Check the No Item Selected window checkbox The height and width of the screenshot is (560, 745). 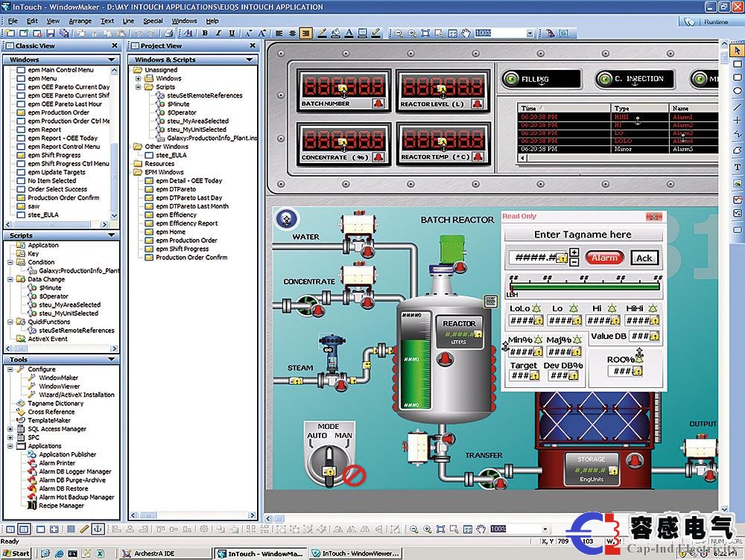pyautogui.click(x=21, y=180)
